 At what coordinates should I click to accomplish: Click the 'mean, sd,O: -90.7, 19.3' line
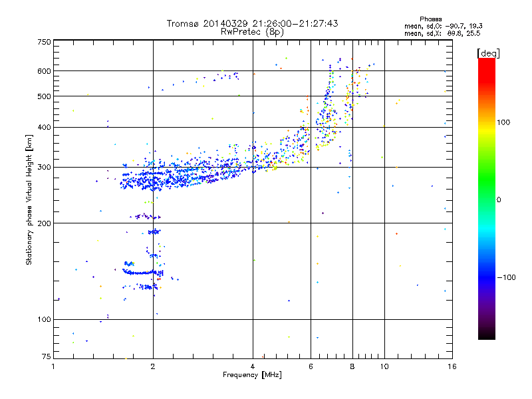[444, 26]
